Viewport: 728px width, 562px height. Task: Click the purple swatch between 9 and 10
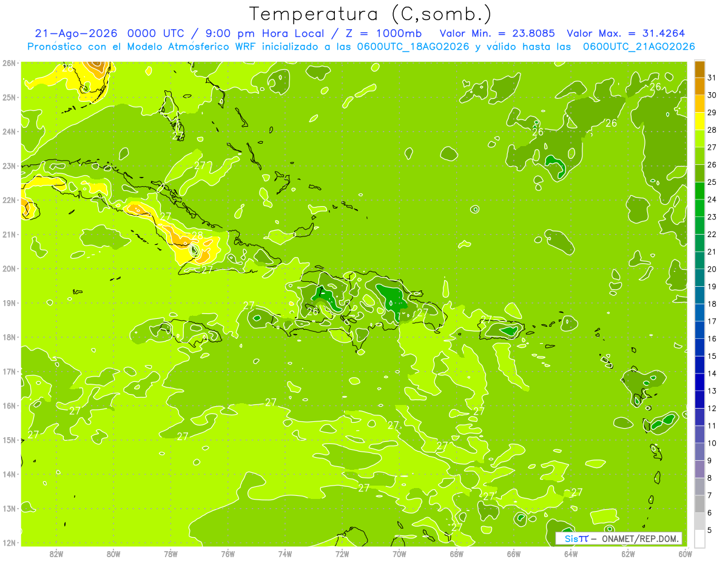pyautogui.click(x=699, y=452)
